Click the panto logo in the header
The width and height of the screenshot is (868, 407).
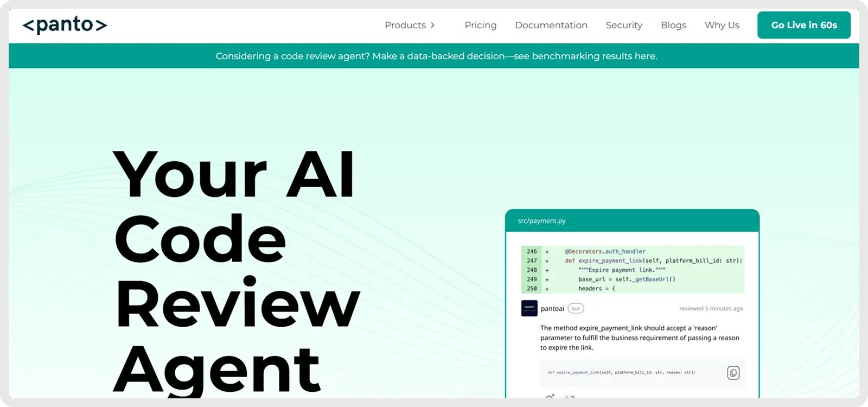[65, 25]
